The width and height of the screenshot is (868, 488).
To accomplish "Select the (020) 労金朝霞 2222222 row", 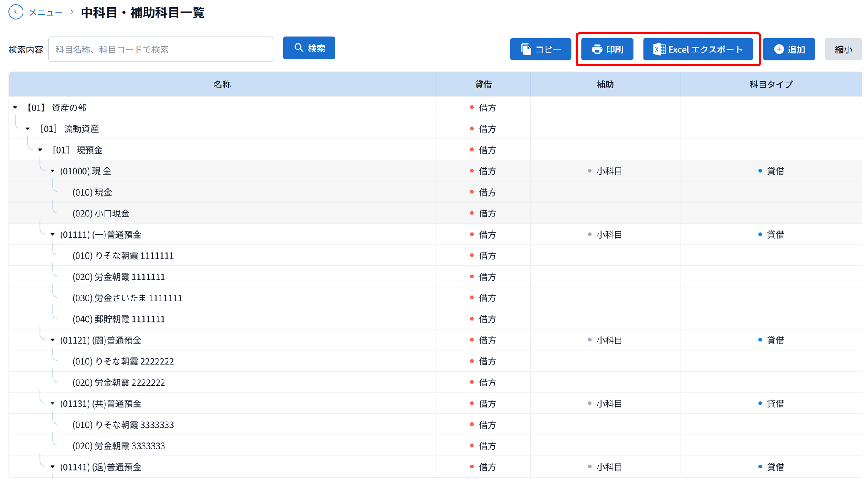I will [x=435, y=383].
